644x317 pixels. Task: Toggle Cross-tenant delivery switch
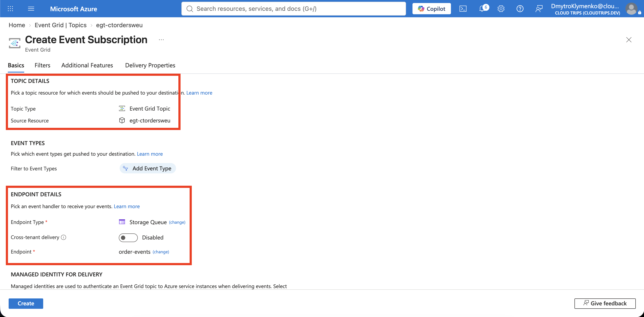point(128,238)
